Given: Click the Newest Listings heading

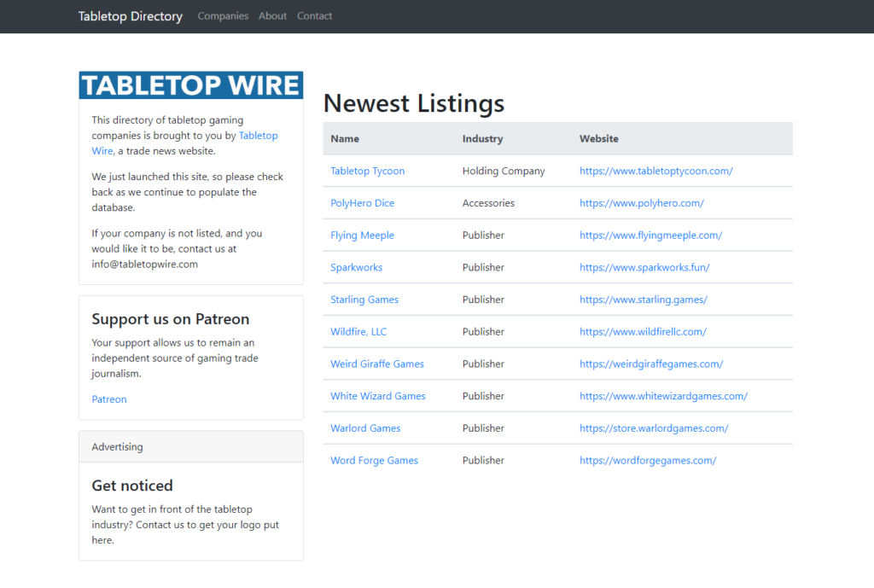Looking at the screenshot, I should 414,103.
